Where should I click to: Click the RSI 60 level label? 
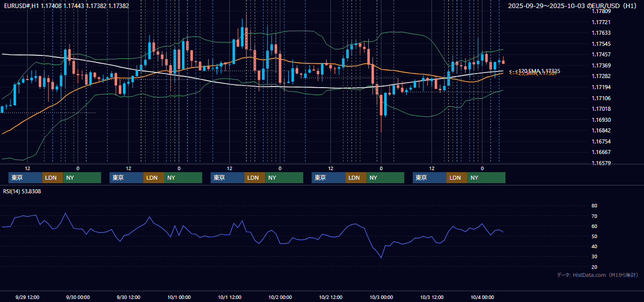pos(594,226)
